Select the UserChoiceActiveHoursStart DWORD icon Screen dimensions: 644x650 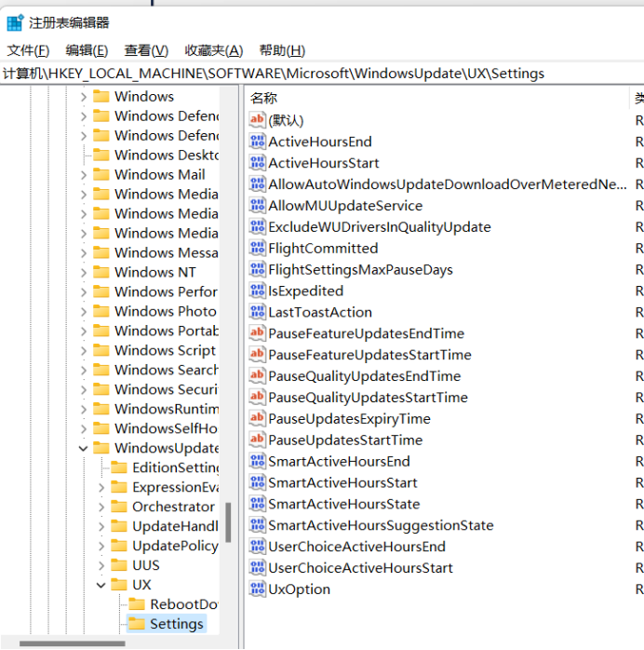(257, 568)
